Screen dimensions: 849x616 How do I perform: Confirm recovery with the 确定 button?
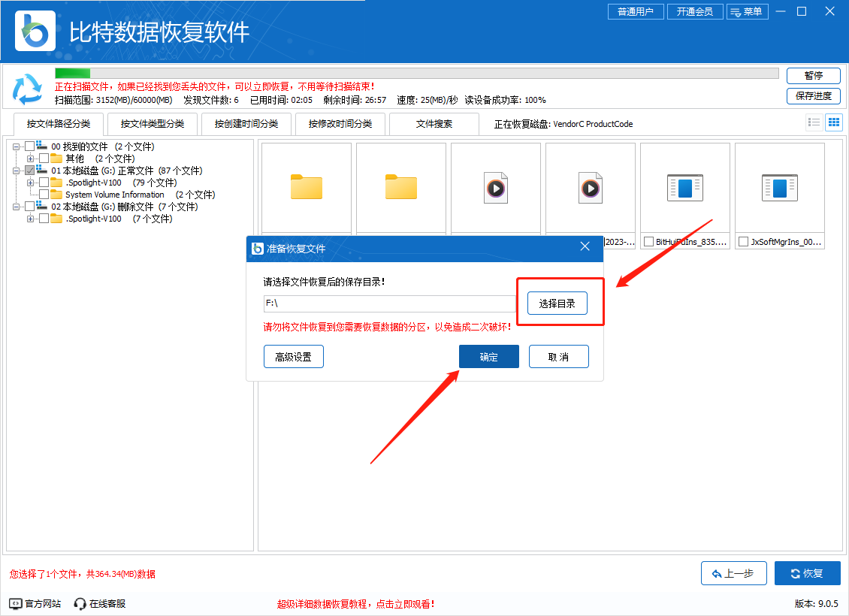[x=488, y=356]
